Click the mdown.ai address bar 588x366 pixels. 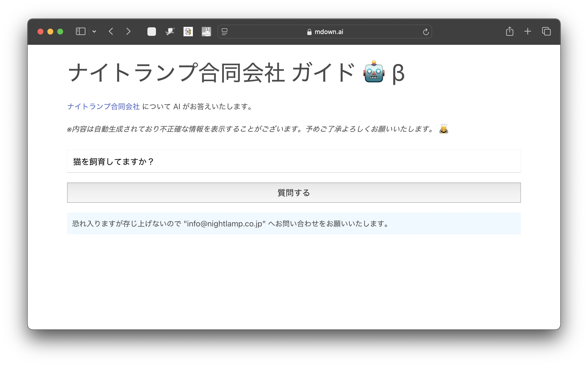(325, 32)
